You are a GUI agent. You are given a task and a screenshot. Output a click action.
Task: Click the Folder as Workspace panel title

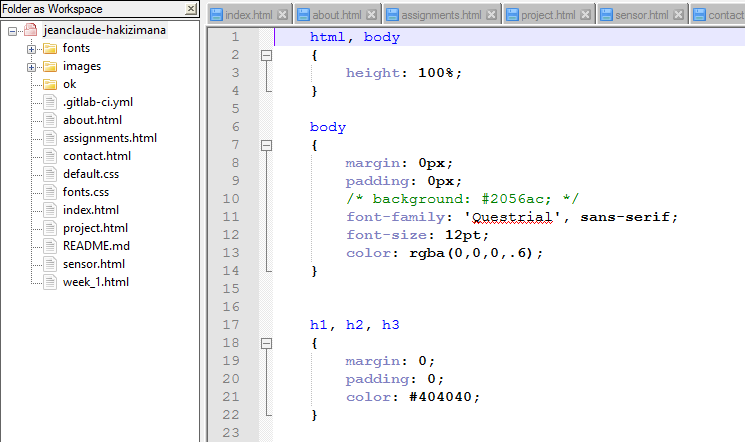click(52, 9)
